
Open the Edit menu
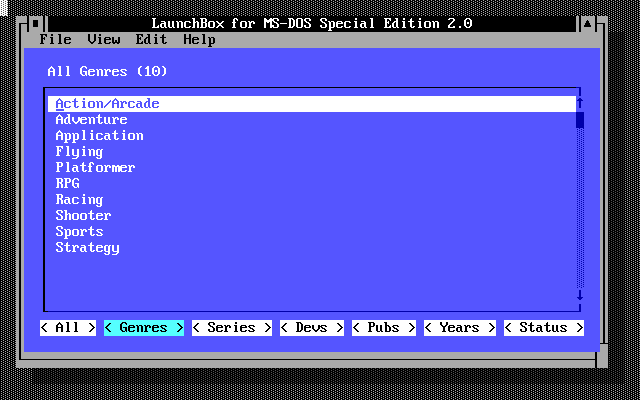click(x=151, y=40)
